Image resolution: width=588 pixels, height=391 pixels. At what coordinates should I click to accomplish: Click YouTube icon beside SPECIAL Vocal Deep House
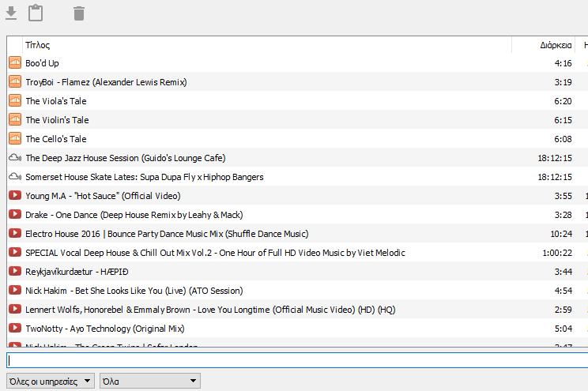(15, 252)
